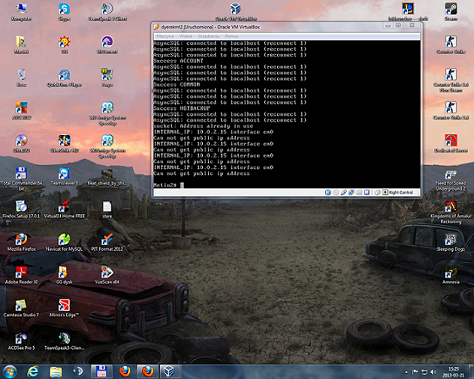Switch to Total Commander floppy icon on taskbar
Viewport: 474px width, 379px height.
101,371
